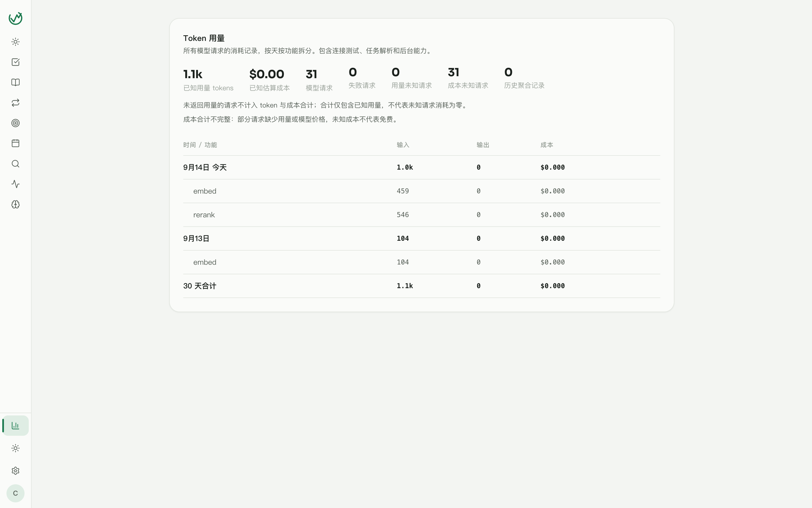Open the target goals icon in sidebar
This screenshot has width=812, height=508.
pos(16,123)
